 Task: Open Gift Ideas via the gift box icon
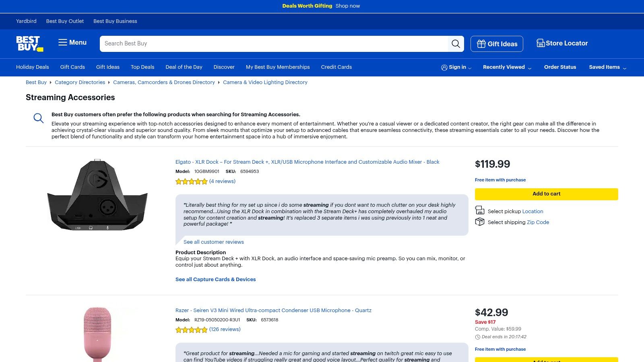pyautogui.click(x=481, y=44)
